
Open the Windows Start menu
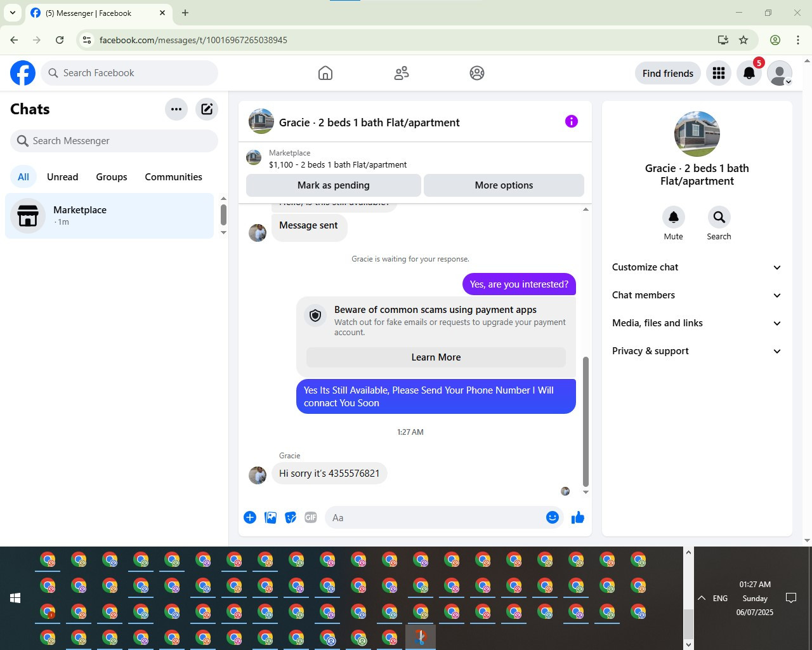[x=15, y=598]
